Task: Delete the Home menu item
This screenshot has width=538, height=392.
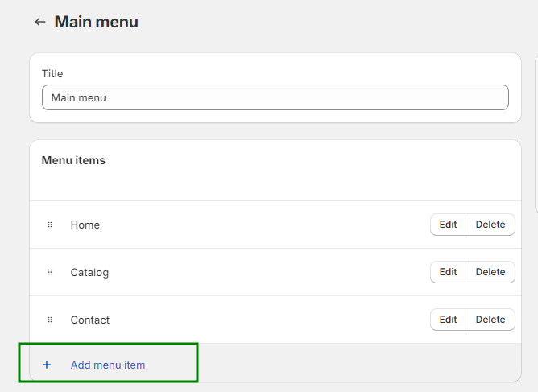Action: pos(490,225)
